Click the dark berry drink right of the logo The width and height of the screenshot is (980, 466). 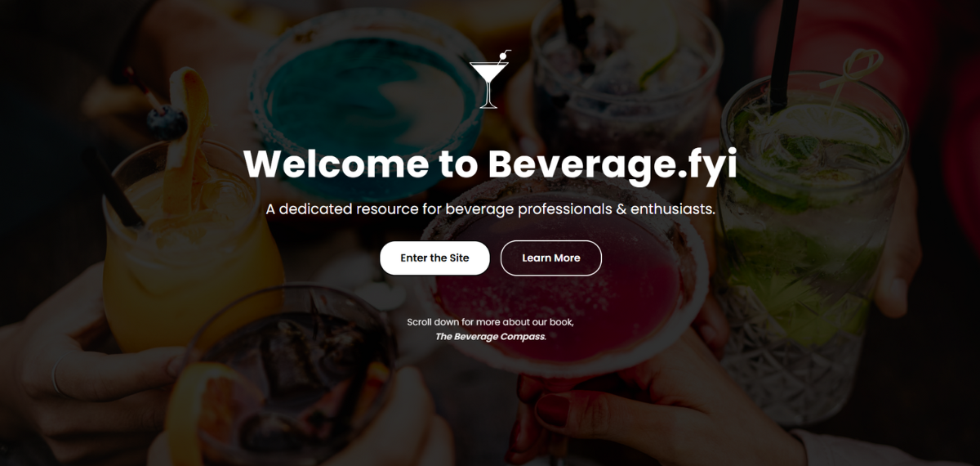[625, 82]
